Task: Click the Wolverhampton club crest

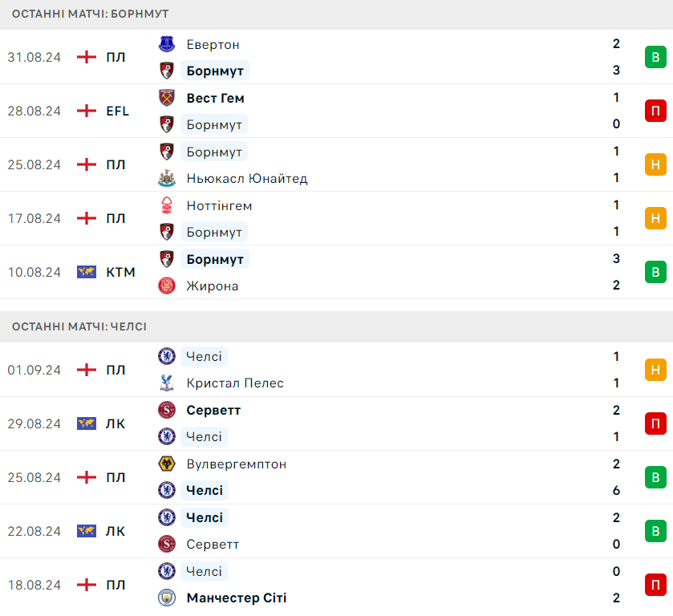Action: [167, 464]
